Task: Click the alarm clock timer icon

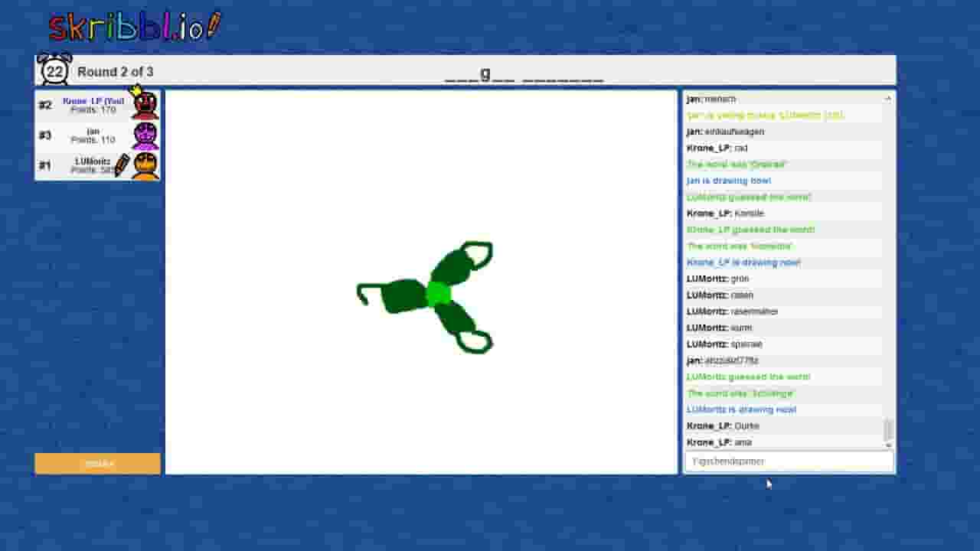Action: point(54,70)
